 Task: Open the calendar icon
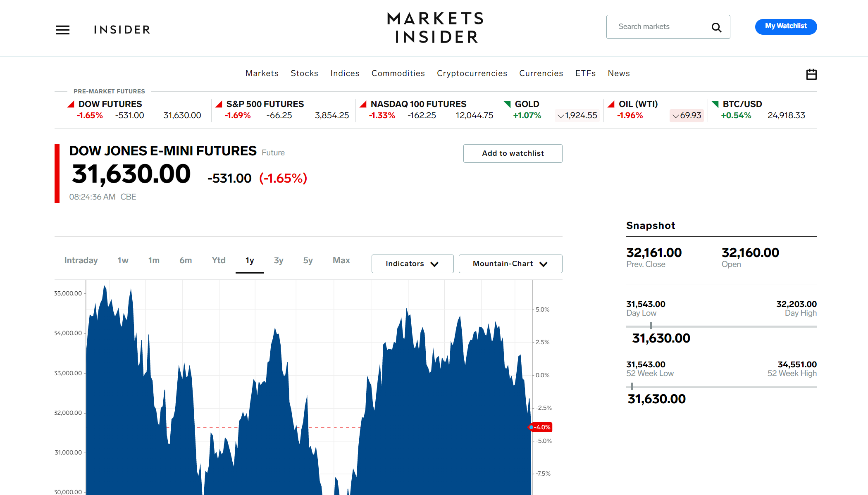(x=811, y=74)
